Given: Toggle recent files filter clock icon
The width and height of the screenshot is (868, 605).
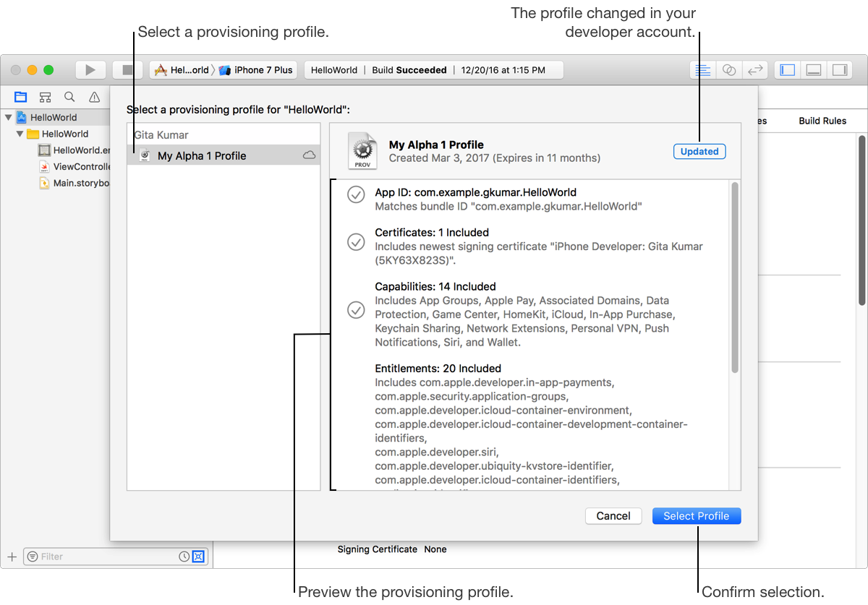Looking at the screenshot, I should pyautogui.click(x=184, y=557).
